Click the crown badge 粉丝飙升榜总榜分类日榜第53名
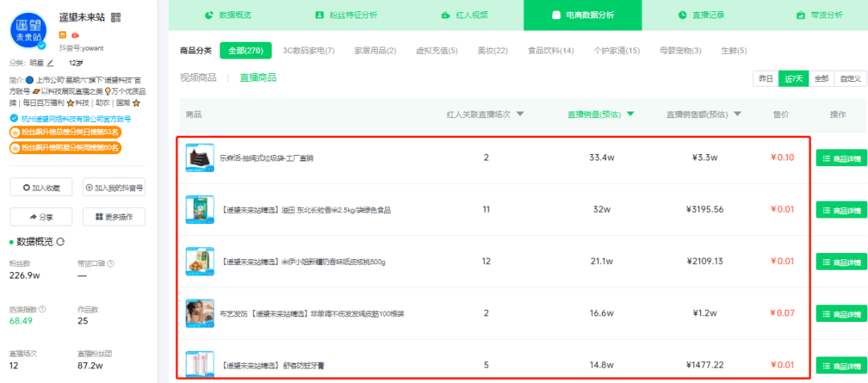This screenshot has width=868, height=383. [x=65, y=132]
